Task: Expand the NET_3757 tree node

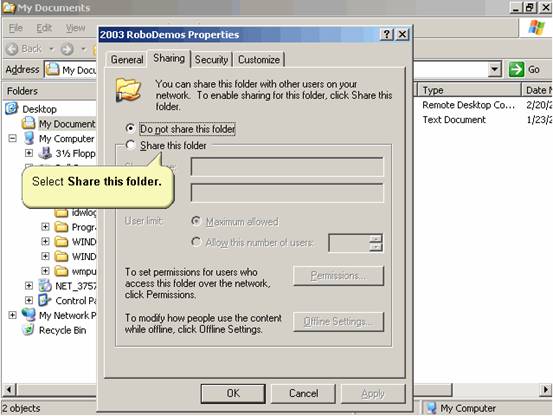Action: point(29,285)
